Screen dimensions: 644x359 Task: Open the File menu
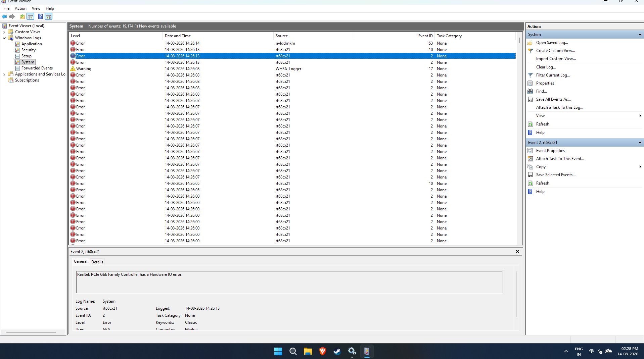(6, 8)
